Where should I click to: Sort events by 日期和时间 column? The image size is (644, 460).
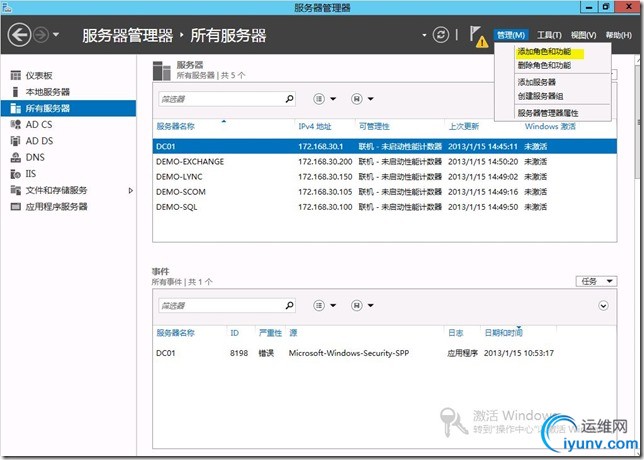(504, 333)
